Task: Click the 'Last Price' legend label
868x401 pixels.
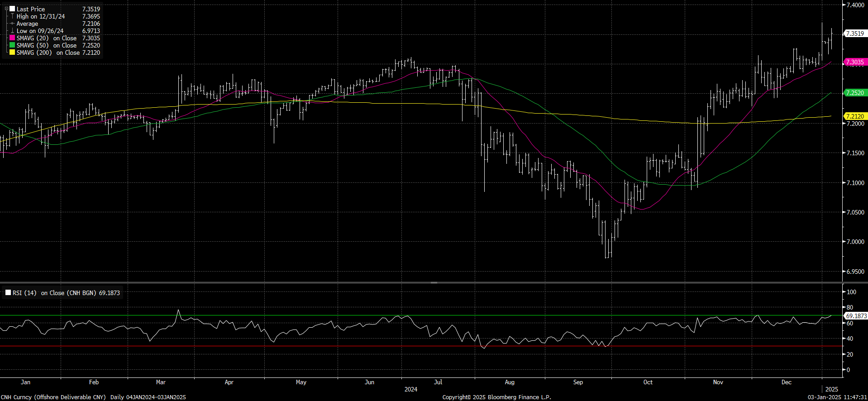Action: pyautogui.click(x=31, y=9)
